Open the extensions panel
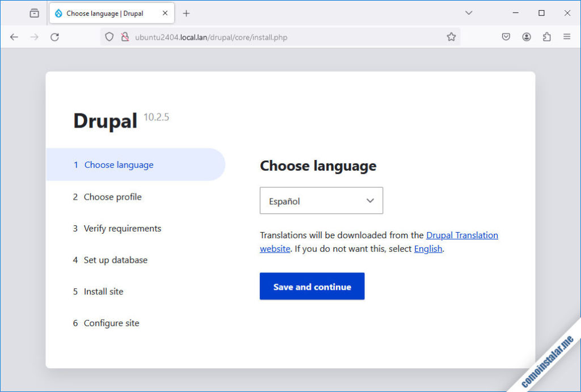Image resolution: width=581 pixels, height=392 pixels. click(546, 36)
